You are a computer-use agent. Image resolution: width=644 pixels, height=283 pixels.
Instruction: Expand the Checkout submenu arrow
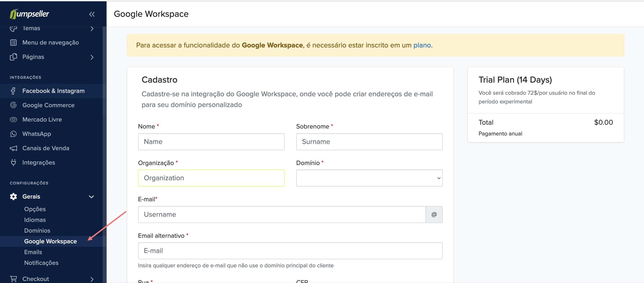click(92, 279)
